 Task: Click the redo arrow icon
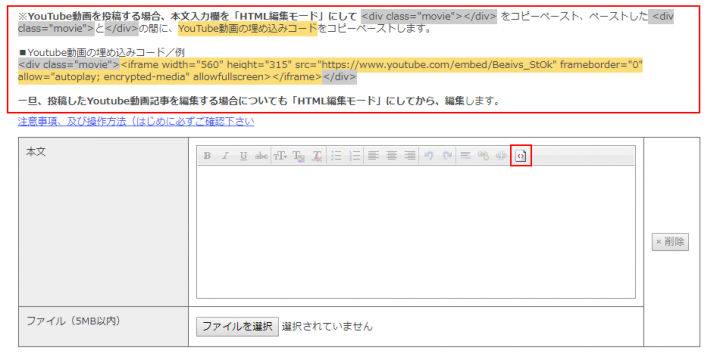tap(447, 156)
